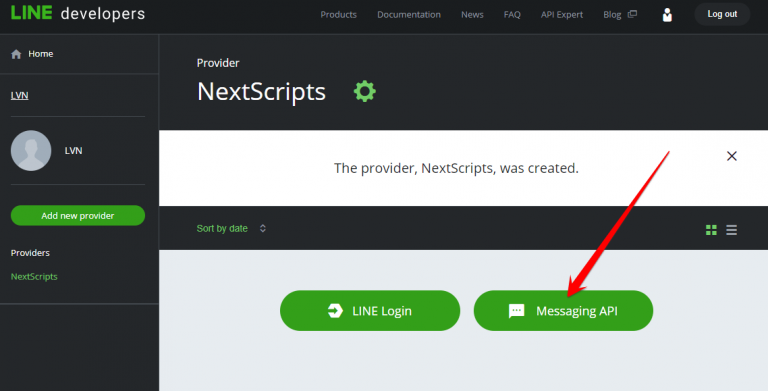Switch to list view layout
Screen dimensions: 768x391
pos(731,230)
